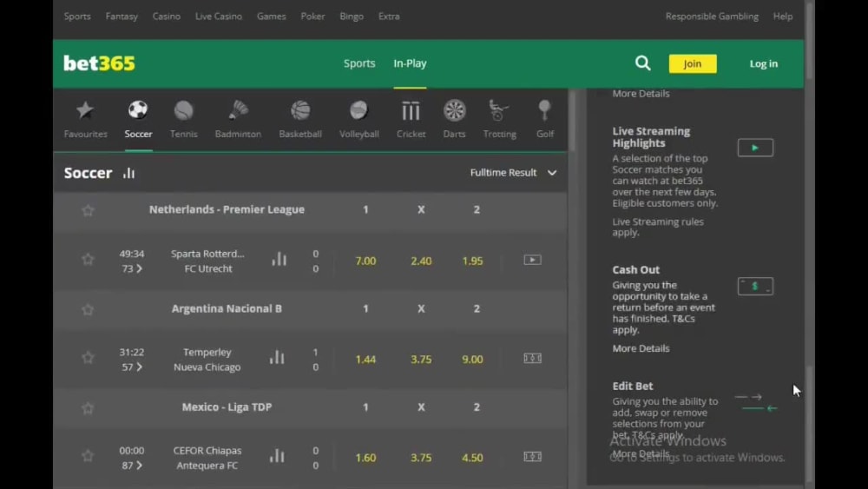Favourite the Argentina Nacional B league
868x489 pixels.
pos(88,309)
